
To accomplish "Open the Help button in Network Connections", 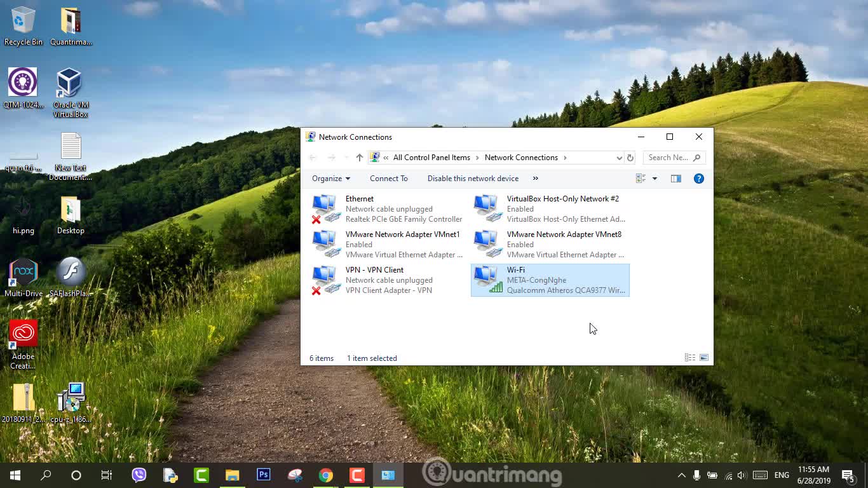I will tap(699, 179).
